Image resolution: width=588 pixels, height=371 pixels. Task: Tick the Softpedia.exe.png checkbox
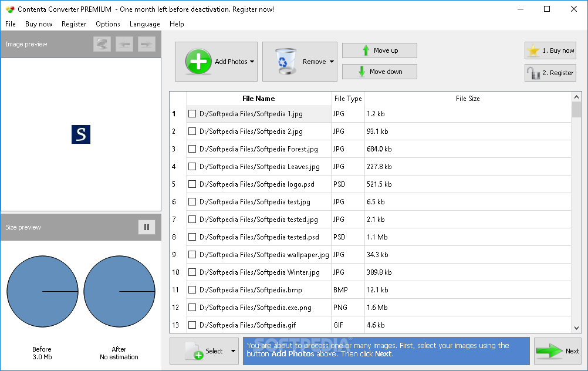(x=192, y=308)
